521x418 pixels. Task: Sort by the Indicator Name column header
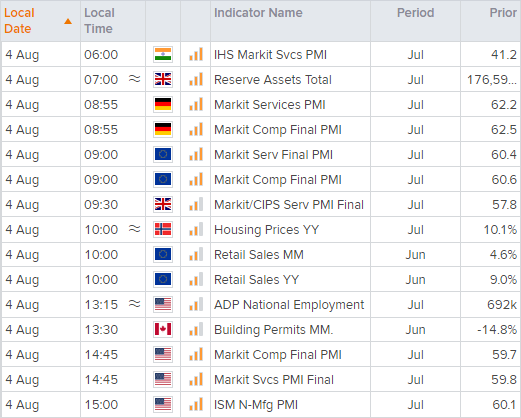(258, 13)
